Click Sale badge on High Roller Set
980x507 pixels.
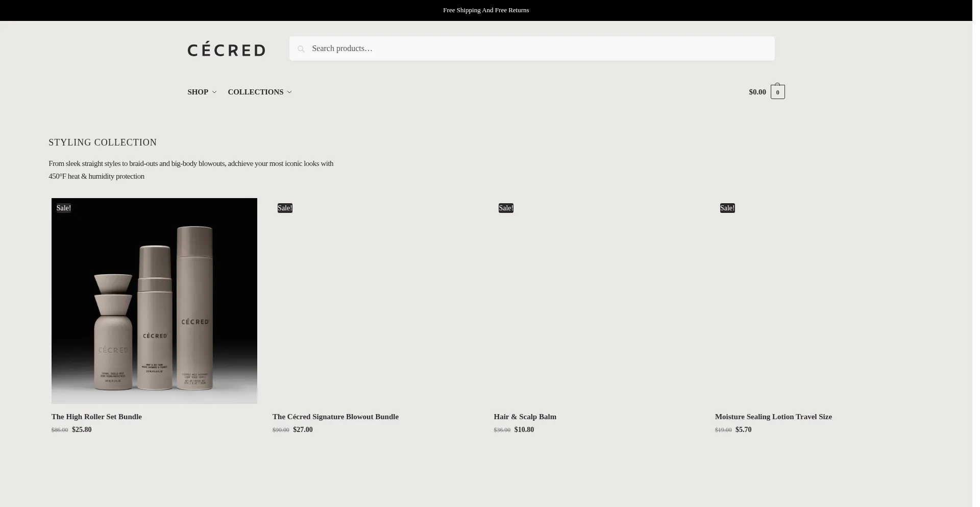click(64, 208)
